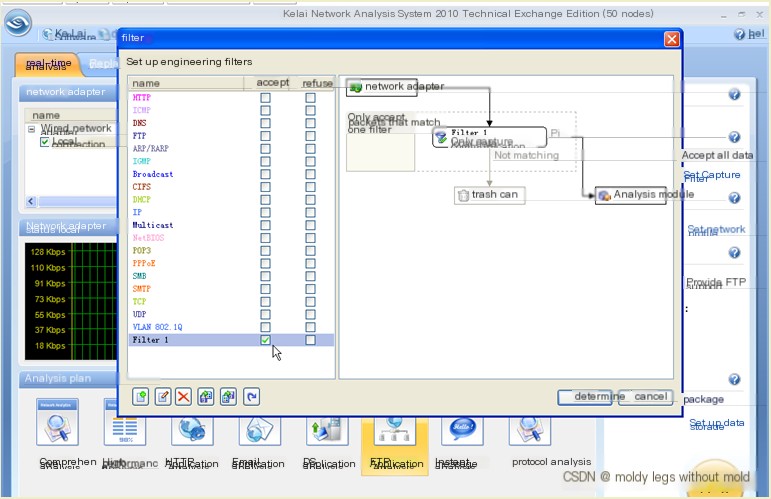The width and height of the screenshot is (771, 499).
Task: Select the NetBIOS filter row
Action: [x=231, y=238]
